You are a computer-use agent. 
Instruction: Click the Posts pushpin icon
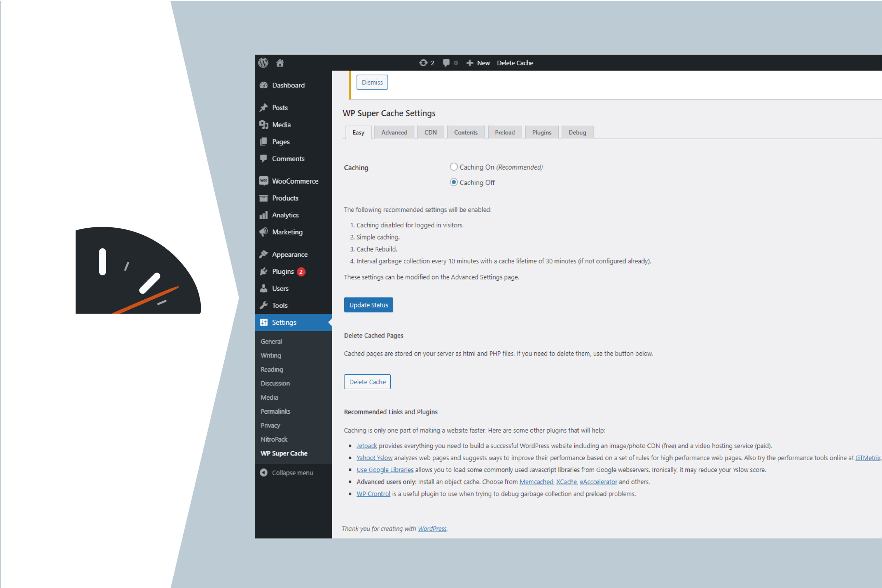(x=264, y=107)
